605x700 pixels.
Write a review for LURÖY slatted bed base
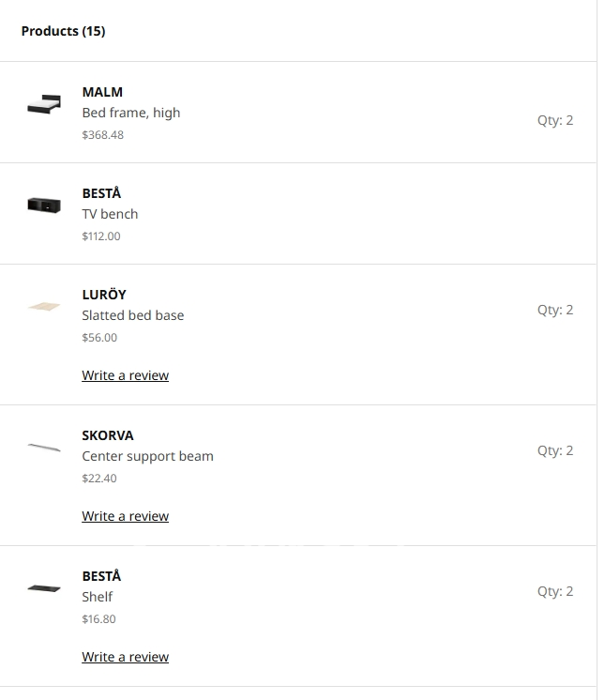[x=125, y=375]
